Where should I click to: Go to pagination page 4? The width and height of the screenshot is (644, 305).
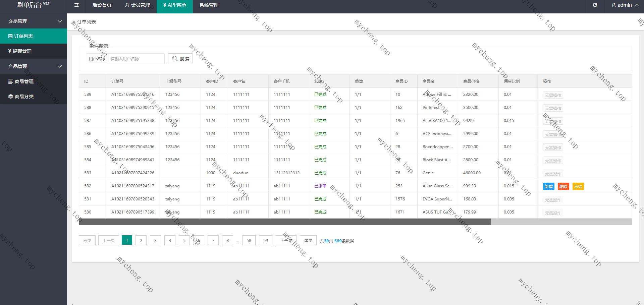click(170, 240)
